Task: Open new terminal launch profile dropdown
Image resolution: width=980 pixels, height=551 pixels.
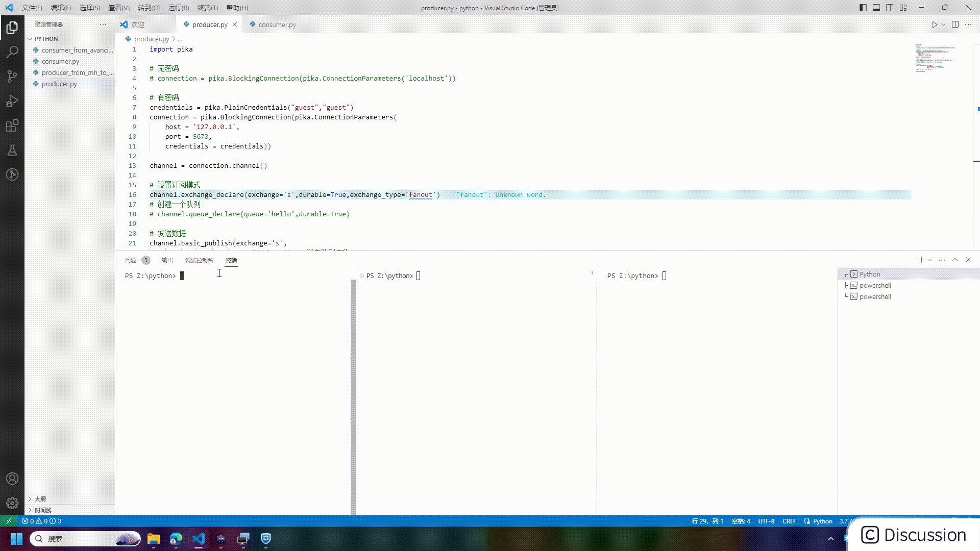Action: pyautogui.click(x=930, y=260)
